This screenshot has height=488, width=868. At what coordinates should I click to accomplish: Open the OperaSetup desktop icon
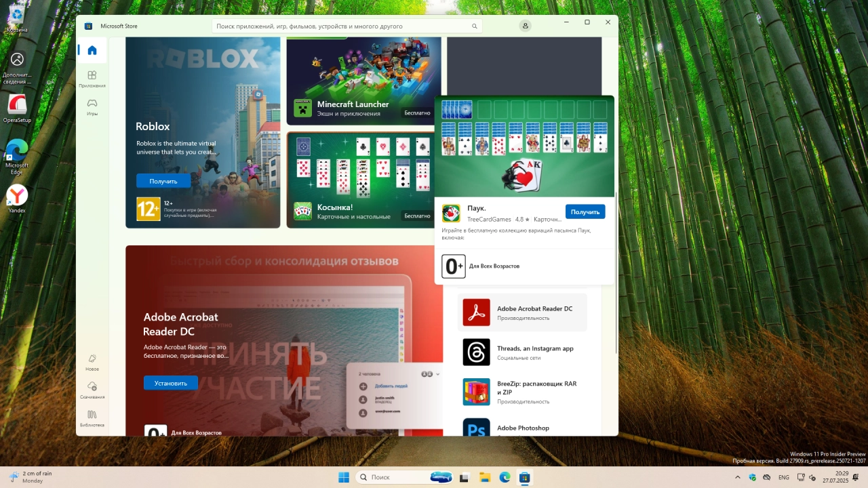point(17,108)
